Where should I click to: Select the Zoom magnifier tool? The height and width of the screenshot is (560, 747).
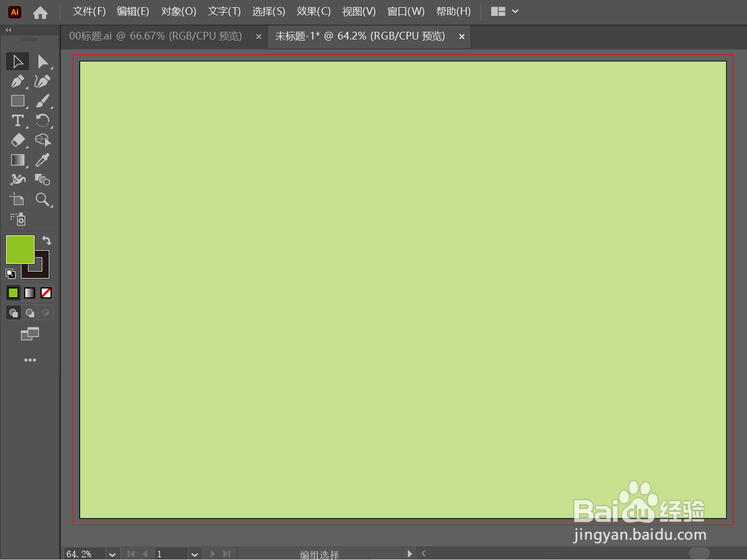click(x=42, y=200)
